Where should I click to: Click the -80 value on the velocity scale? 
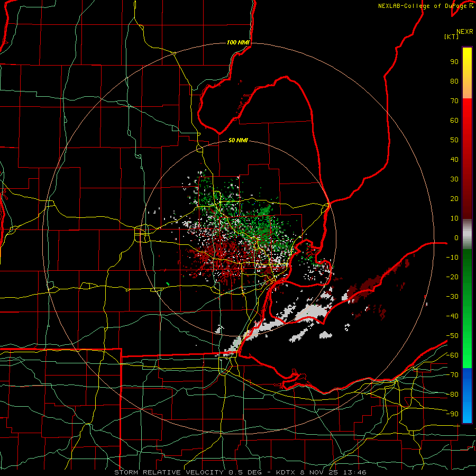coord(452,395)
